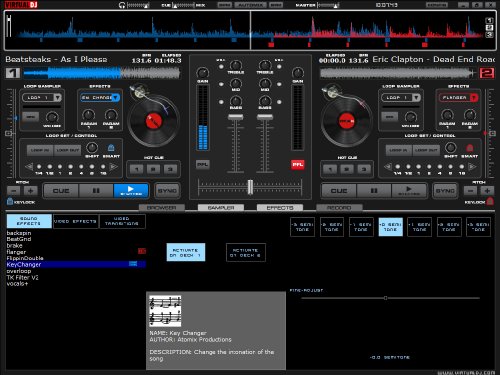Toggle the red PFL on right channel

coord(297,164)
